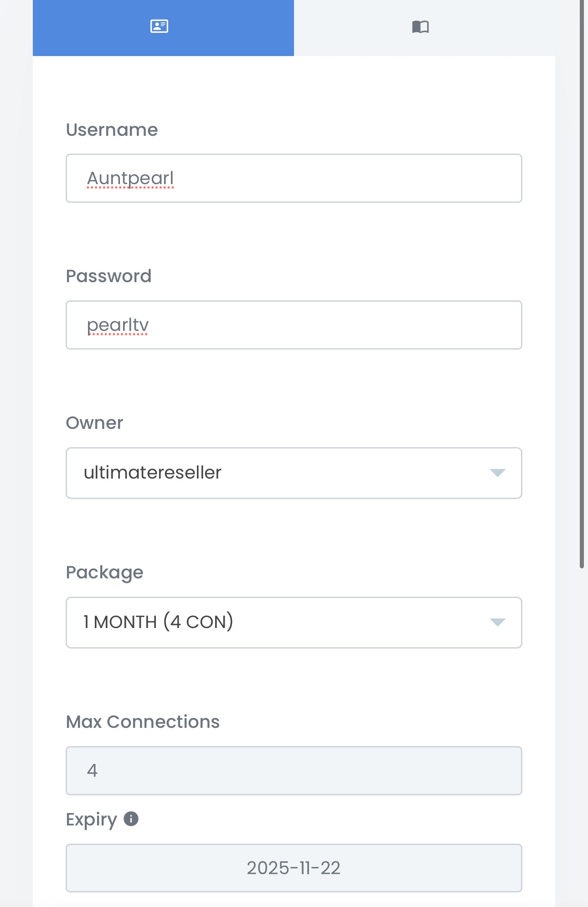Click the underlined word Auntpearl
The width and height of the screenshot is (588, 907).
coord(130,178)
